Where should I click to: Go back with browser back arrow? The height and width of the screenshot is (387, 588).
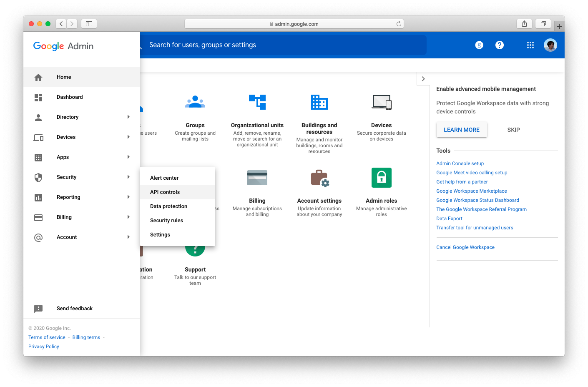tap(61, 24)
